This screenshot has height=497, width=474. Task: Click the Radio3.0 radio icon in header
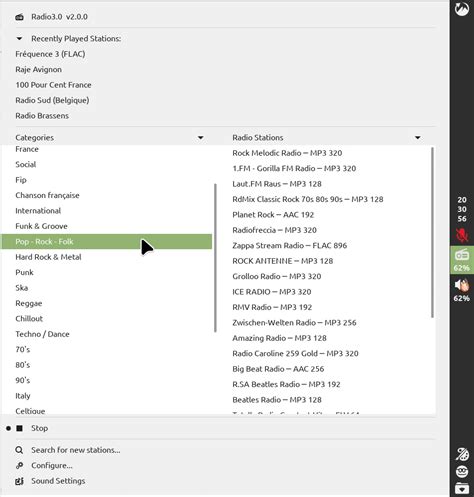[x=19, y=17]
